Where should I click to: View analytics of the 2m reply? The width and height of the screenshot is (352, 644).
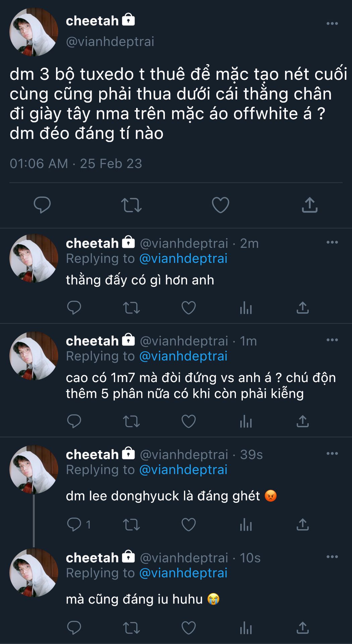click(x=246, y=308)
